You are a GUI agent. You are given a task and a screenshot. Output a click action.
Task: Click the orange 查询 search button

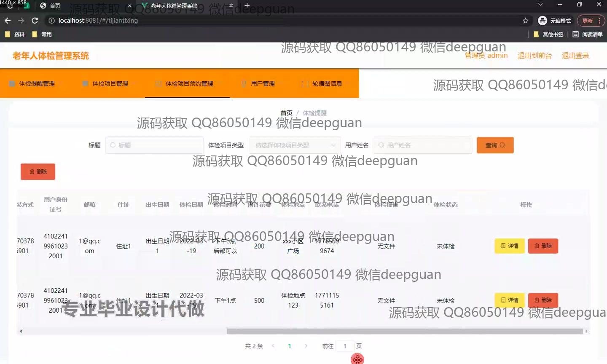click(495, 145)
